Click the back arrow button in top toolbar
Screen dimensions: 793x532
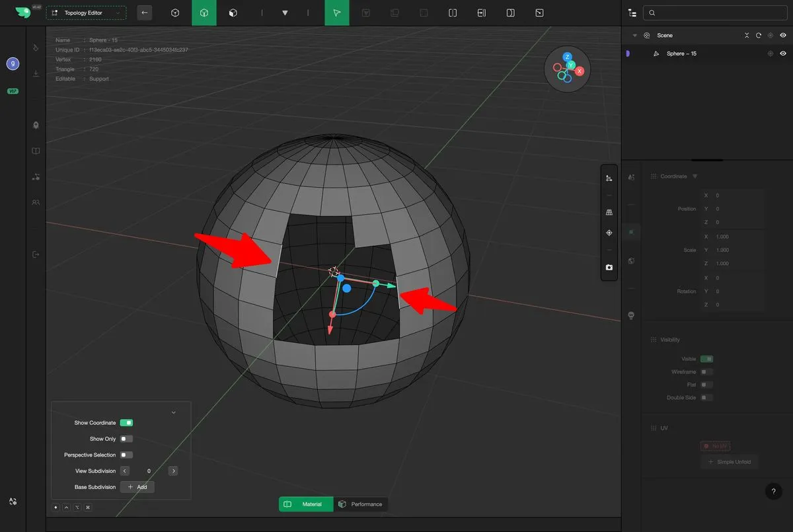(x=144, y=13)
